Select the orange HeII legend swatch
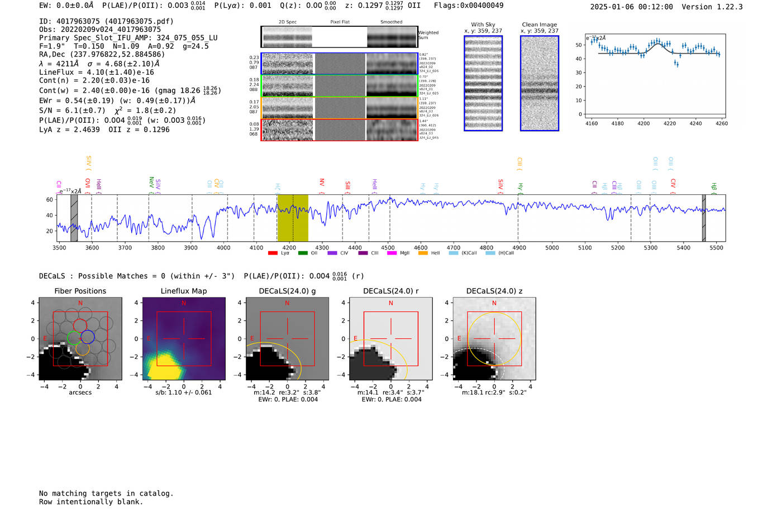Screen dimensions: 782x532 point(423,253)
